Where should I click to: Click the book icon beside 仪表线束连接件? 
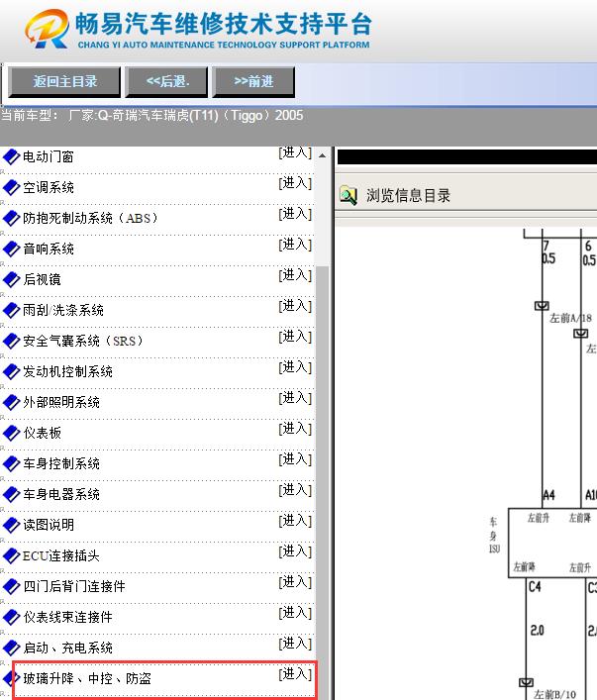(x=11, y=617)
